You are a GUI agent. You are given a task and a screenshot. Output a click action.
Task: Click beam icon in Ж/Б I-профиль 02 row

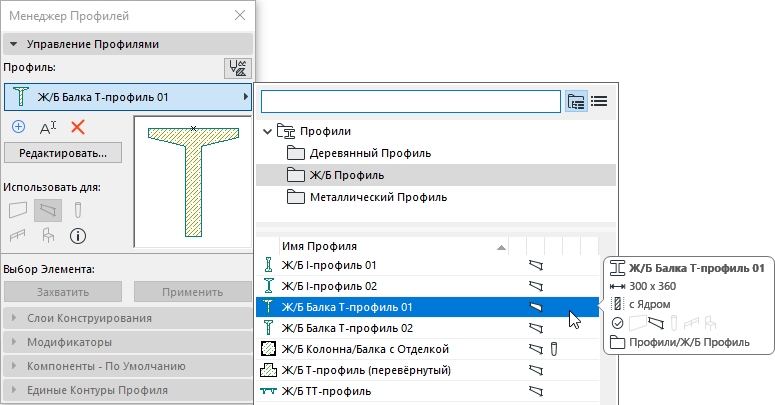(x=536, y=286)
